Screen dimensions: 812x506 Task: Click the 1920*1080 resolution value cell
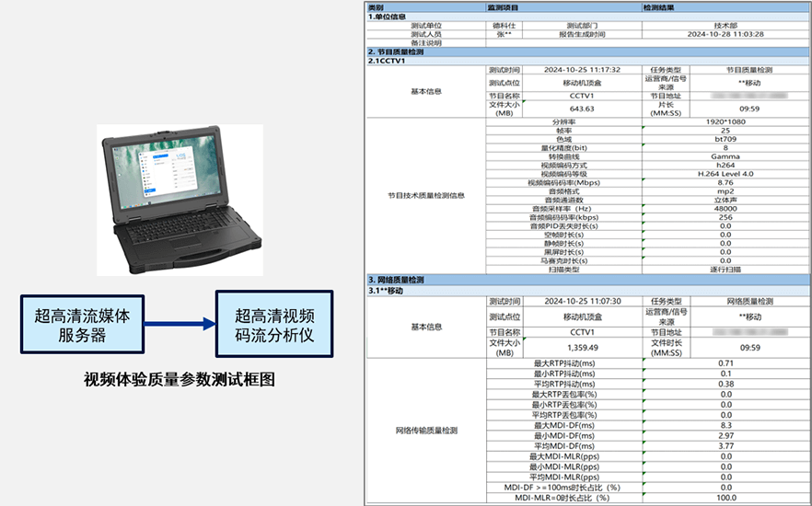click(725, 121)
